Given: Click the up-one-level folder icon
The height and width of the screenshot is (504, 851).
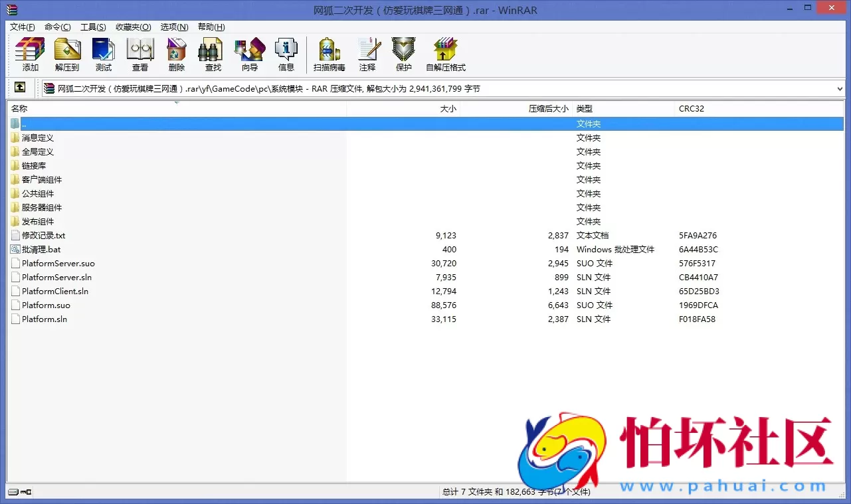Looking at the screenshot, I should click(20, 88).
